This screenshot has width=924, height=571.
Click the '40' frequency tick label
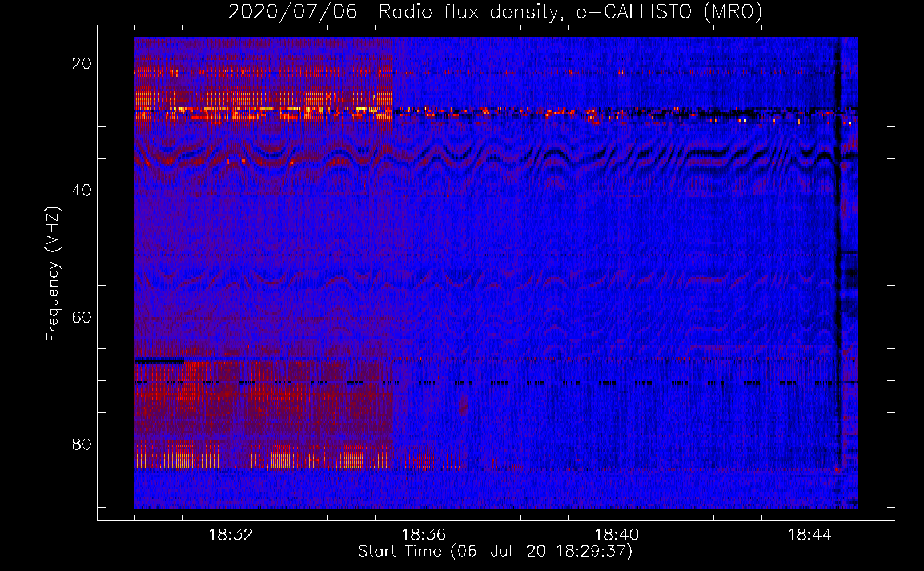coord(82,190)
